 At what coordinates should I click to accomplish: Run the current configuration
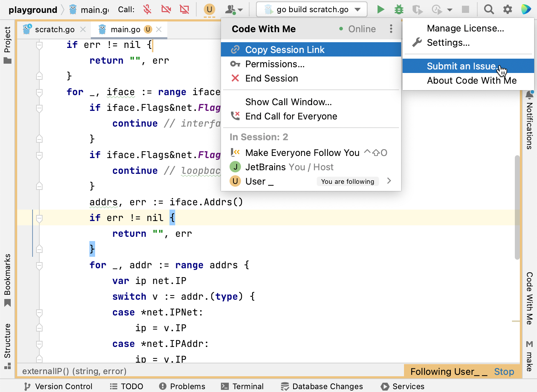[x=381, y=9]
